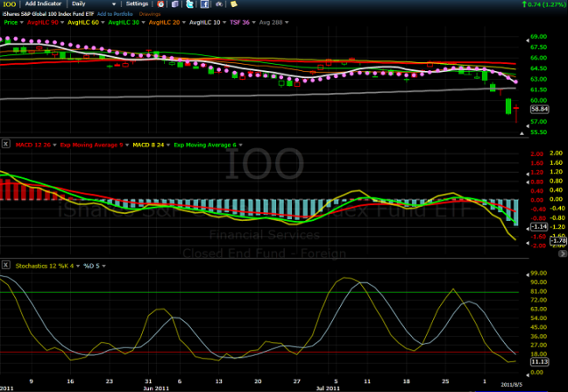Share chart via Twitter icon

(189, 4)
